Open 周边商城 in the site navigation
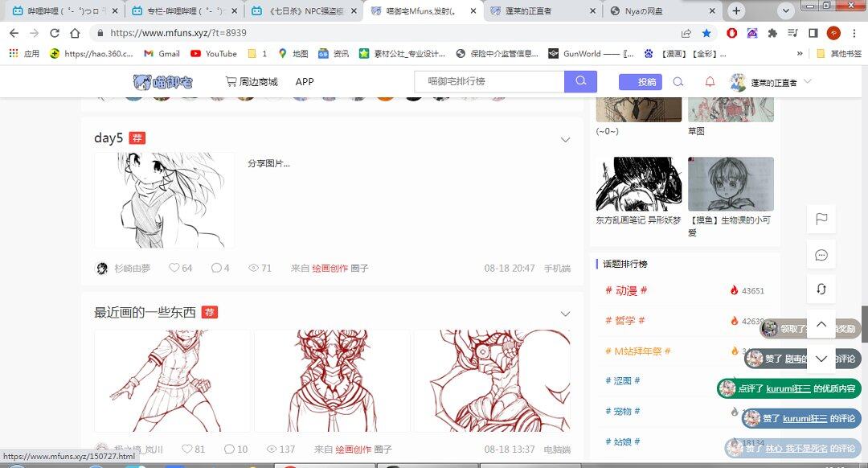 [x=252, y=82]
